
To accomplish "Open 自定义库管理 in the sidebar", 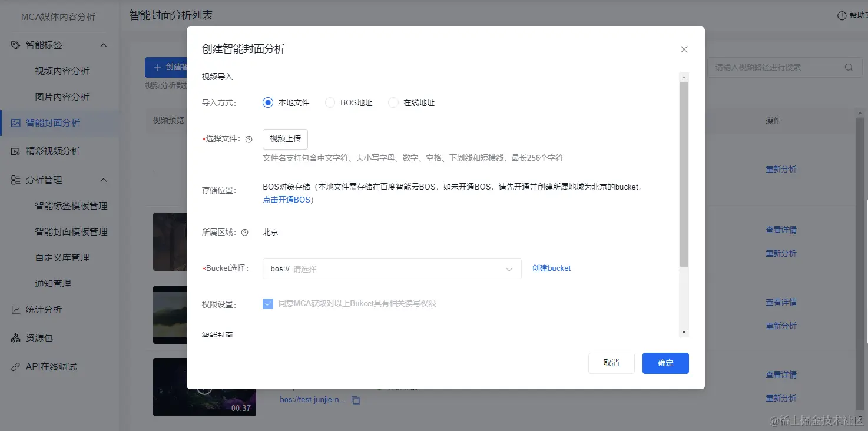I will (62, 257).
